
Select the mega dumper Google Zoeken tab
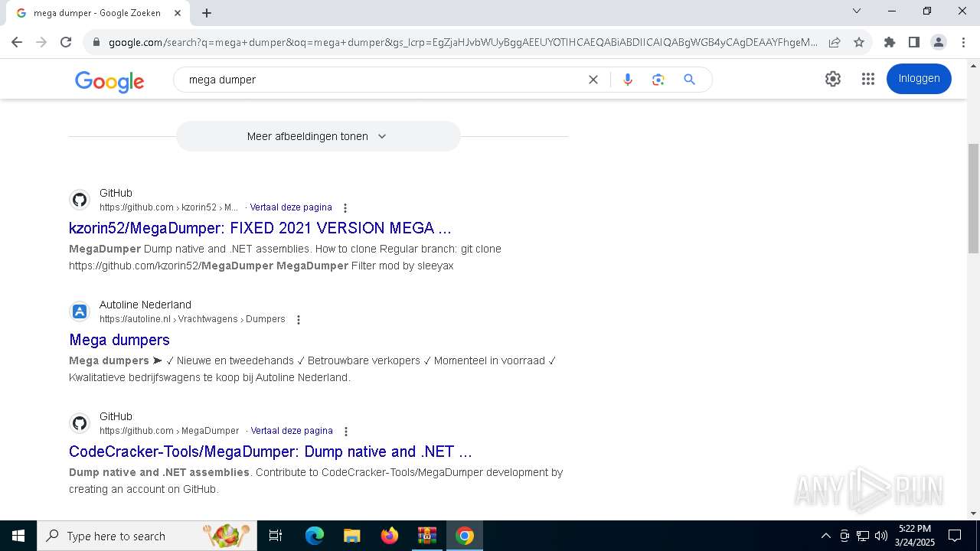click(97, 13)
